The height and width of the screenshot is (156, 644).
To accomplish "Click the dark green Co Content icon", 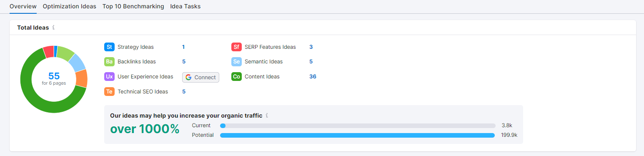I will [x=236, y=77].
